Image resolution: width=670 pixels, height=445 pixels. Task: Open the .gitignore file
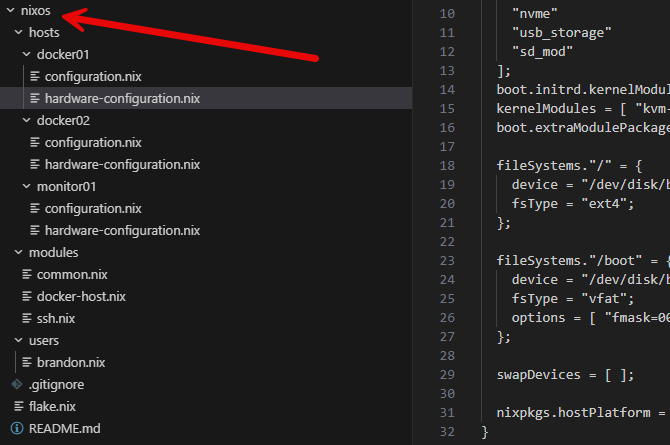coord(56,385)
